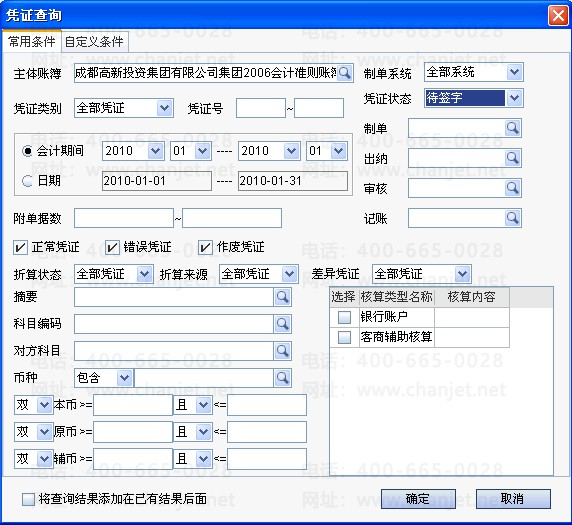Tick the 银行账户 selection checkbox
The width and height of the screenshot is (572, 525).
click(x=344, y=317)
